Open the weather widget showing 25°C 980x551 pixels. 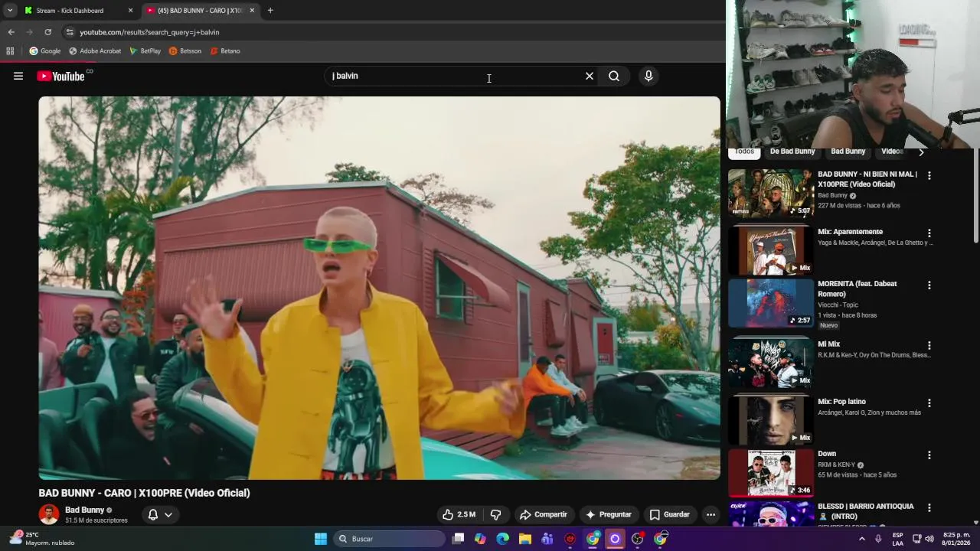pos(42,539)
